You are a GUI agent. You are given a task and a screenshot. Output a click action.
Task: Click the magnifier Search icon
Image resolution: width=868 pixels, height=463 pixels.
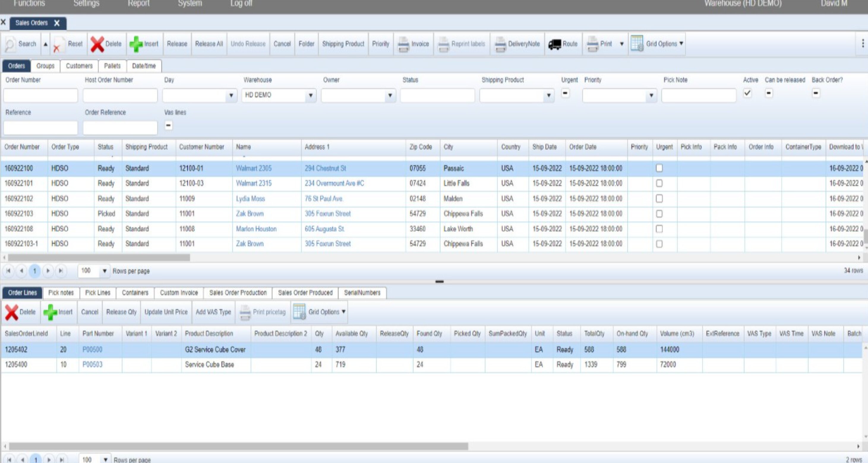point(10,44)
